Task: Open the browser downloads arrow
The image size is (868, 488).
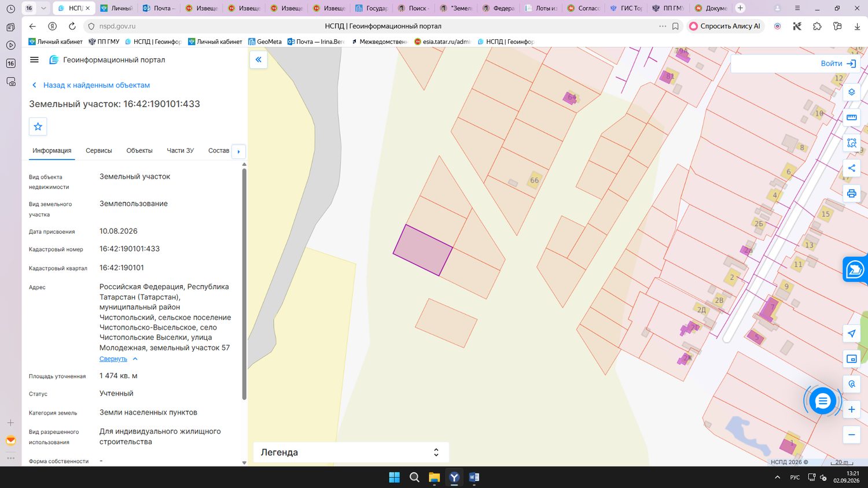Action: [857, 26]
